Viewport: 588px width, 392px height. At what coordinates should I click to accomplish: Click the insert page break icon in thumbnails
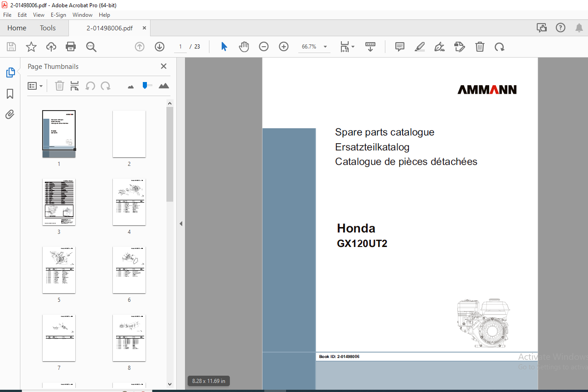[75, 86]
